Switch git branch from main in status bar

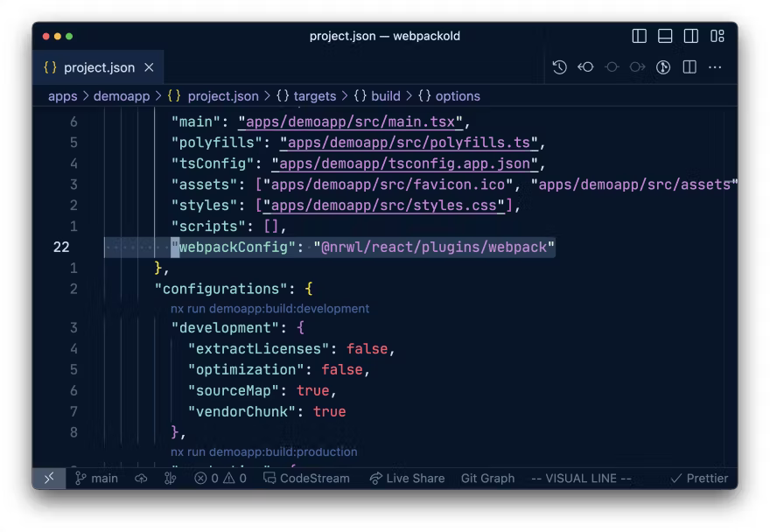tap(96, 478)
